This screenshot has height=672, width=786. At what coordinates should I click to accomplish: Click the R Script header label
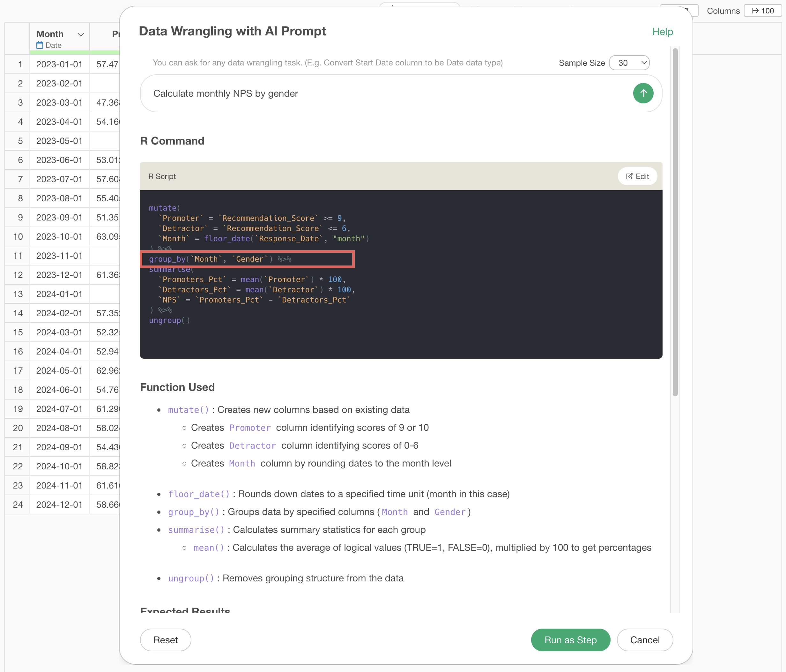point(162,176)
